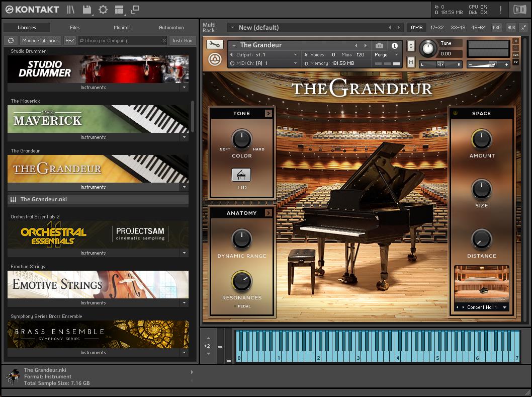Mute the instrument with the M button
This screenshot has height=397, width=532.
pos(411,62)
